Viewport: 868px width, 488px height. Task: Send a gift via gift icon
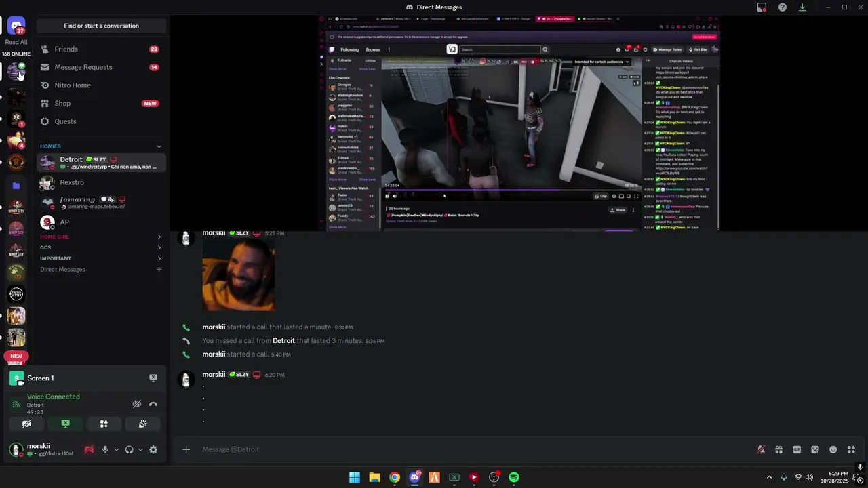click(779, 449)
